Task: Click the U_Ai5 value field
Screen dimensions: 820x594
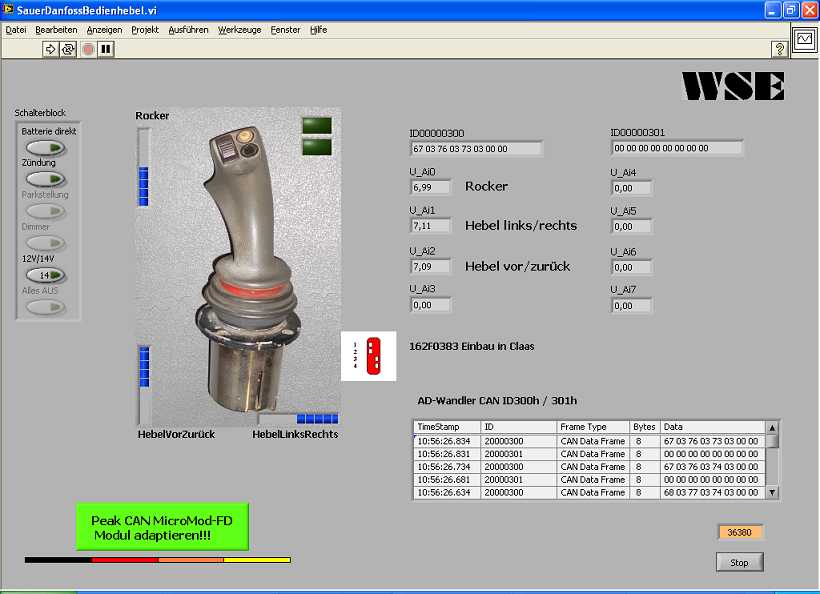Action: pyautogui.click(x=631, y=226)
